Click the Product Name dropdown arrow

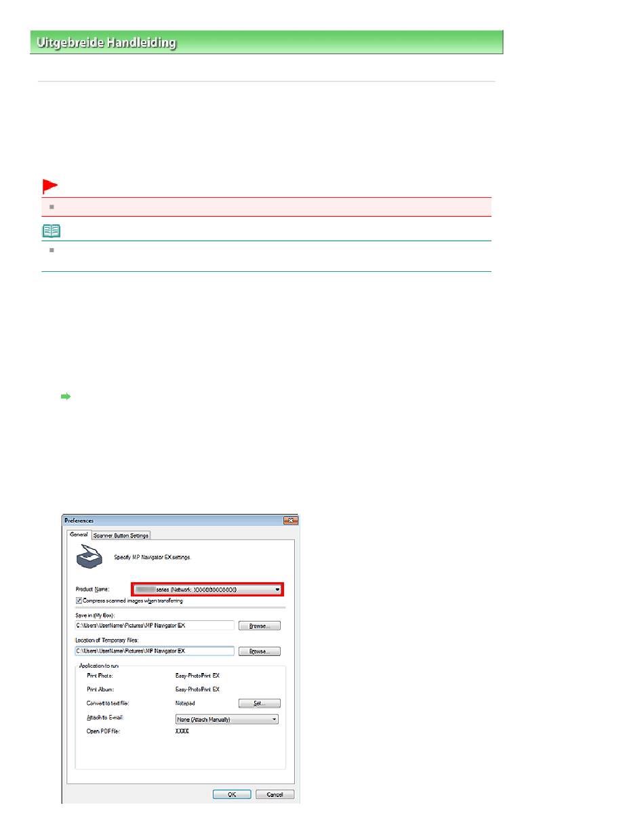tap(277, 590)
